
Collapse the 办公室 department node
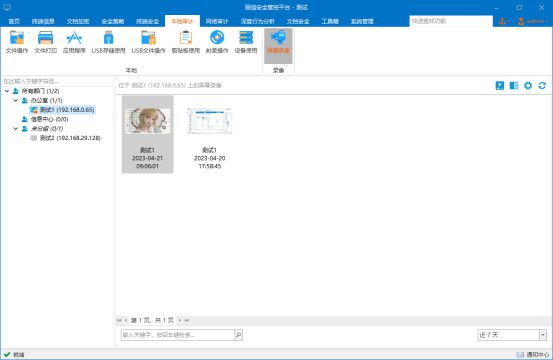(16, 100)
